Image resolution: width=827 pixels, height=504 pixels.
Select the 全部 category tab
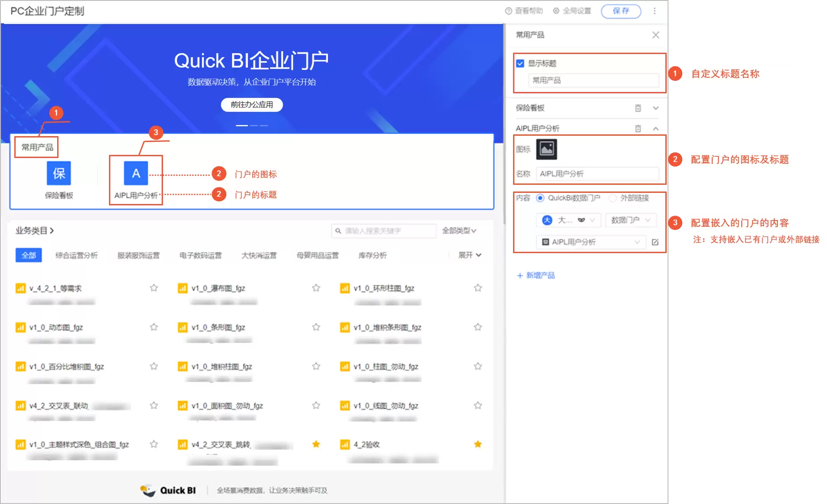click(29, 255)
